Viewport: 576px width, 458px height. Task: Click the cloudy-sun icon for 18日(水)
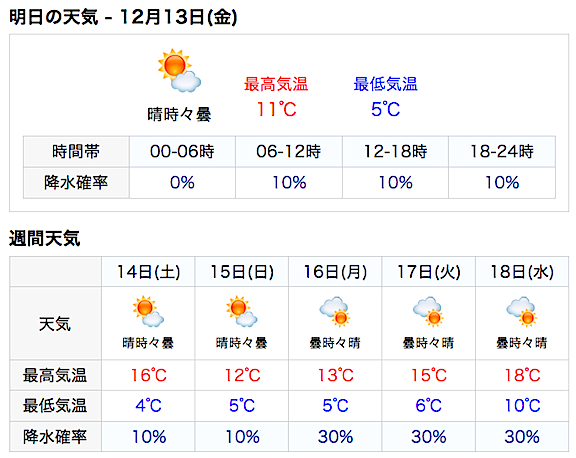click(522, 311)
